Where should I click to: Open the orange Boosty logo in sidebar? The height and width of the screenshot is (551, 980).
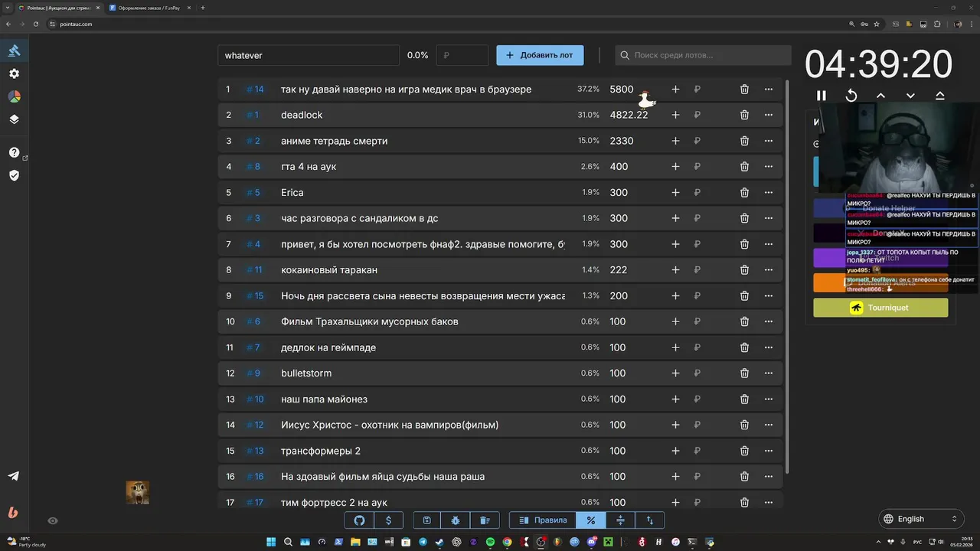tap(13, 513)
